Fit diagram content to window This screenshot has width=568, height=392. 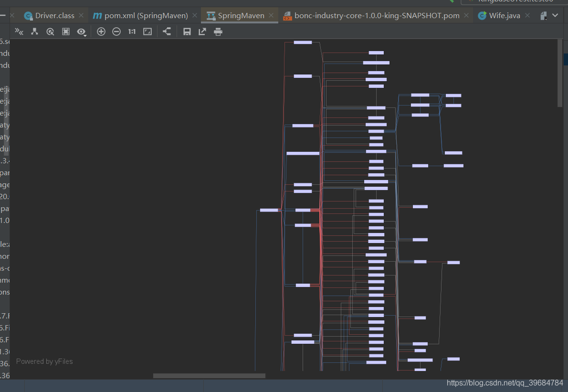(x=147, y=32)
